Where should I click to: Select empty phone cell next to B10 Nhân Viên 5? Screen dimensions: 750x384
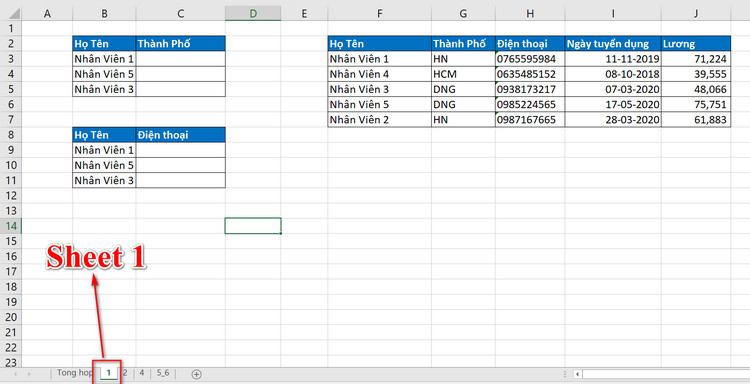(x=180, y=165)
